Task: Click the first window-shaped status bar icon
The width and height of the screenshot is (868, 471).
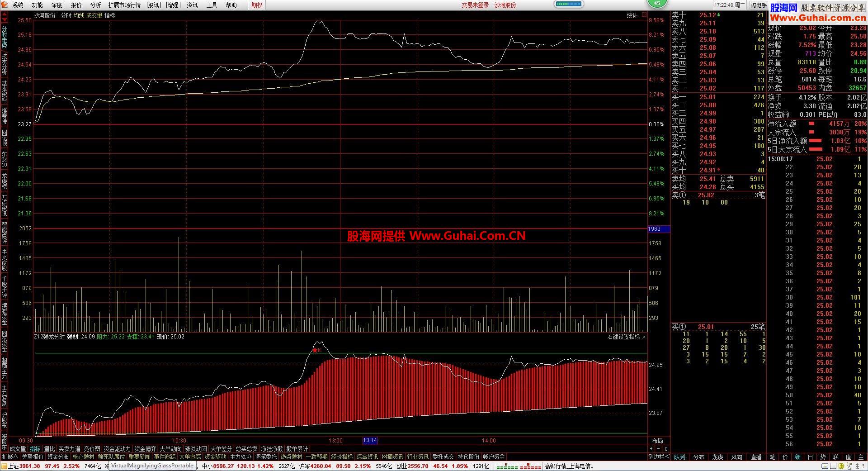Action: [826, 466]
